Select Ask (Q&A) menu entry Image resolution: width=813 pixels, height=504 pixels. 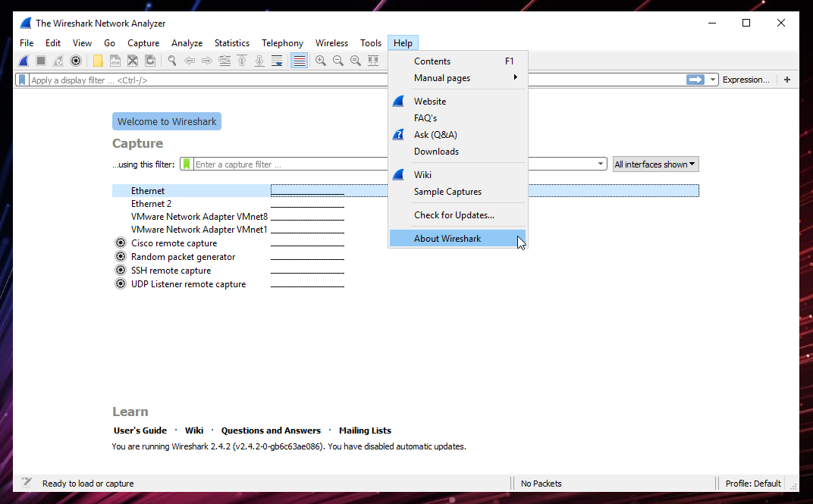point(458,135)
